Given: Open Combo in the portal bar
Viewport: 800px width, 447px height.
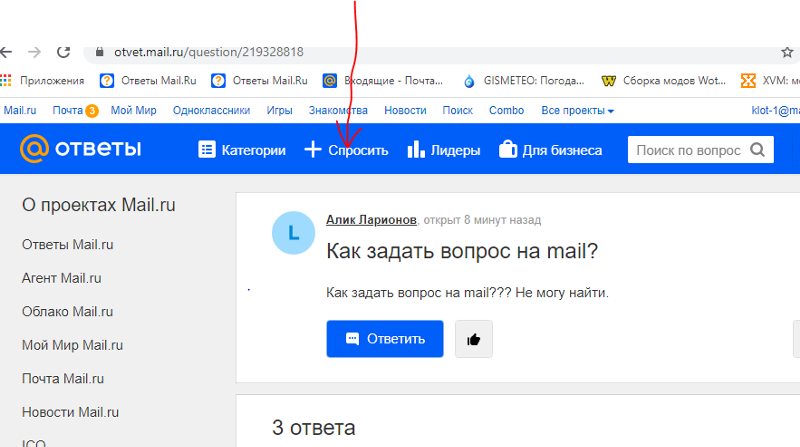Looking at the screenshot, I should [507, 110].
